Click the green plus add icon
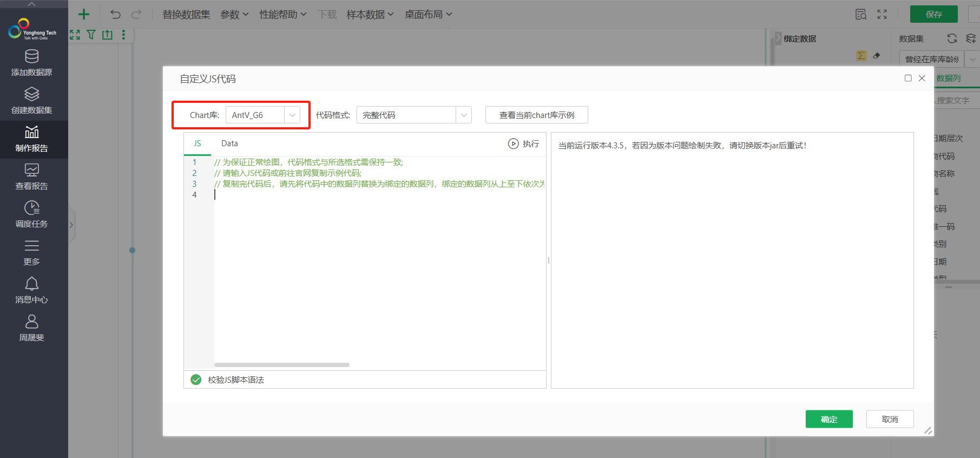This screenshot has width=980, height=458. point(84,14)
